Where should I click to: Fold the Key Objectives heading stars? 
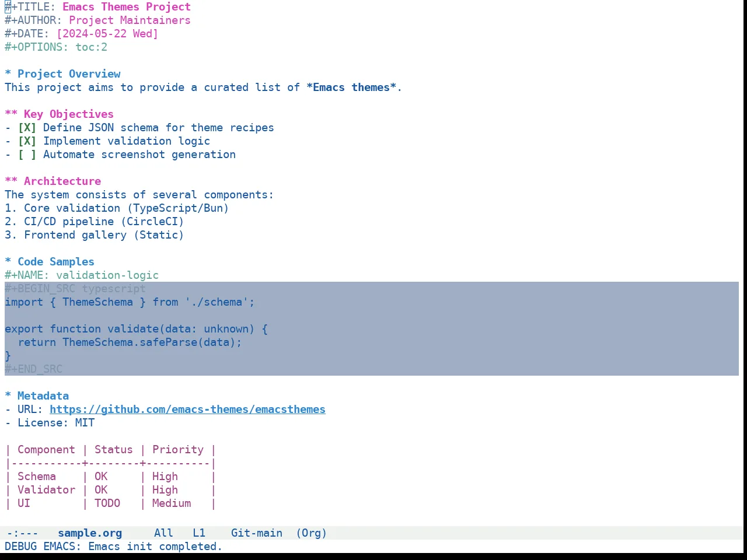(x=11, y=114)
